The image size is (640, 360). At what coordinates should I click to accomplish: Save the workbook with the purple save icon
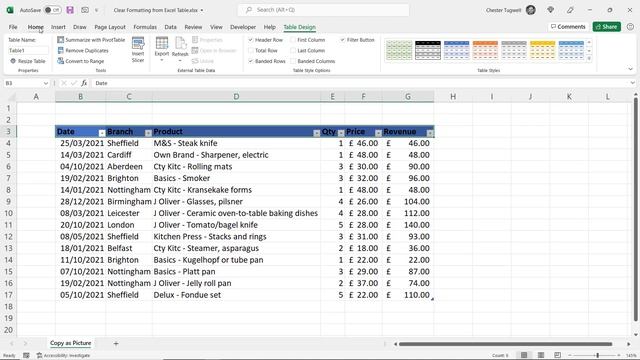pyautogui.click(x=70, y=10)
